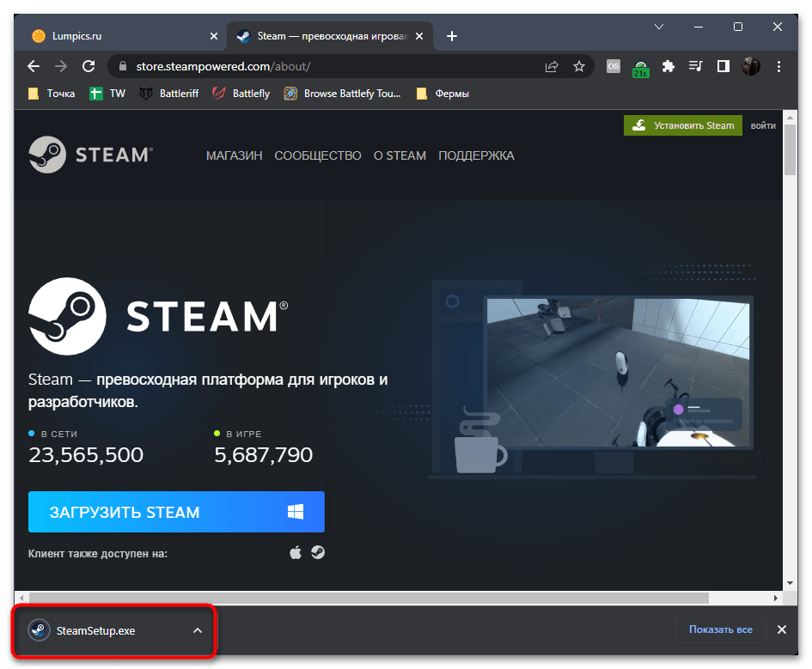Share this page via share icon
812x669 pixels.
552,66
